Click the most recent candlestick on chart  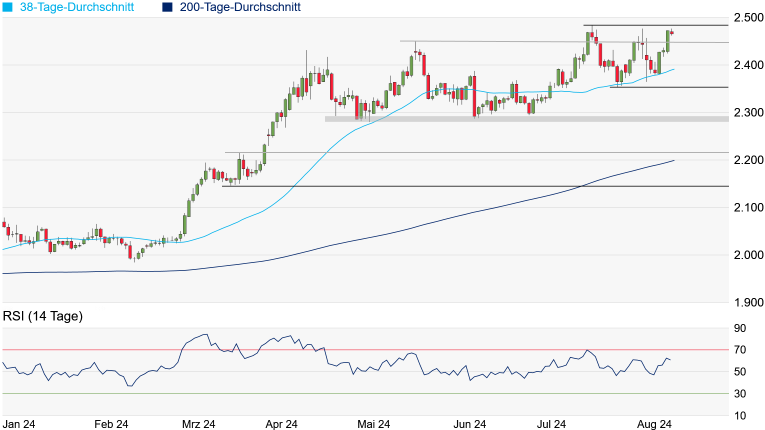(672, 34)
